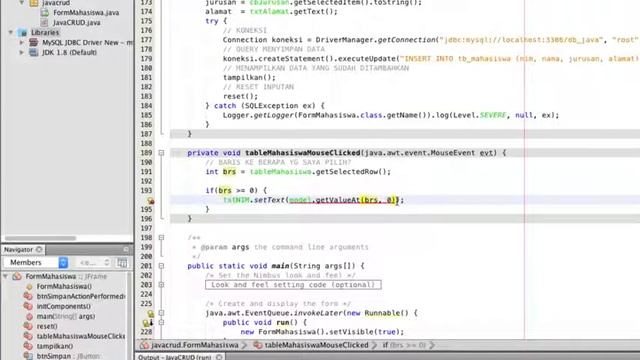The image size is (640, 360).
Task: Place cursor in reset(); on line 183
Action: pyautogui.click(x=240, y=96)
